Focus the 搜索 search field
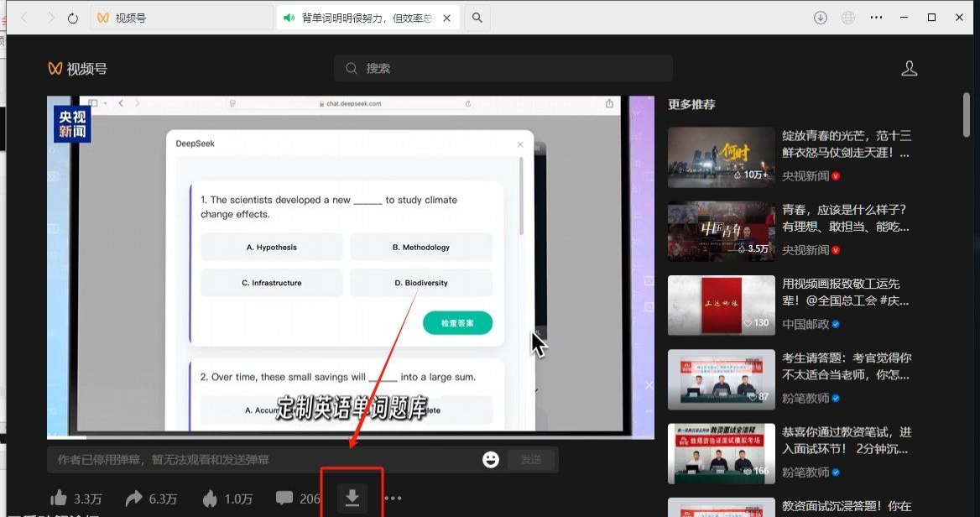Image resolution: width=980 pixels, height=517 pixels. (503, 68)
